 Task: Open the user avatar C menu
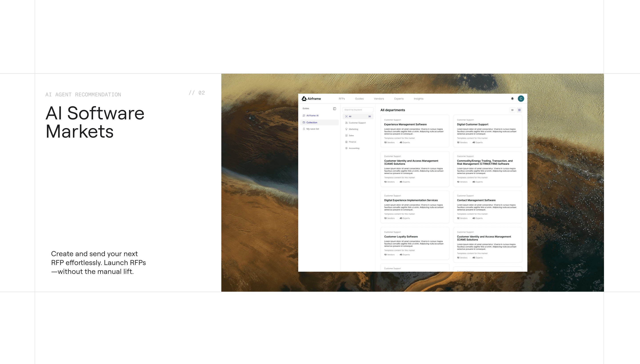(521, 99)
